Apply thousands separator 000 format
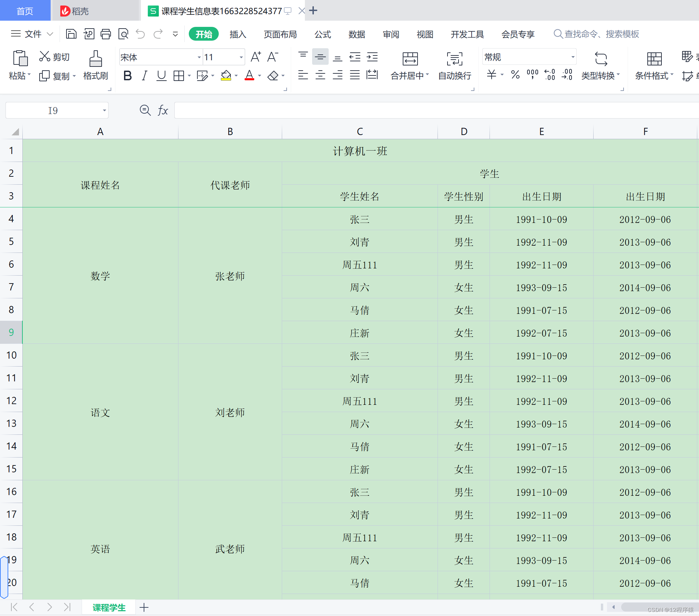 click(x=533, y=74)
